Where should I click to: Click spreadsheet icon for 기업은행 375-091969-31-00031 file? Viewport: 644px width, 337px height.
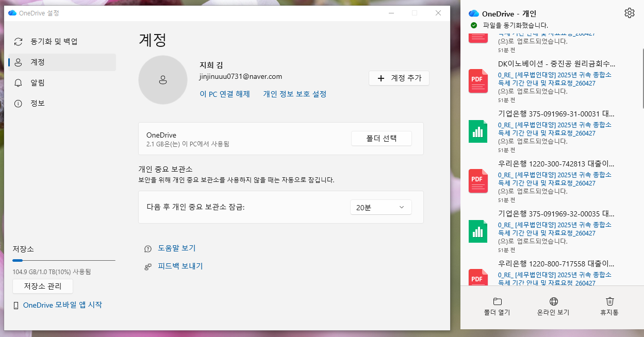point(478,131)
